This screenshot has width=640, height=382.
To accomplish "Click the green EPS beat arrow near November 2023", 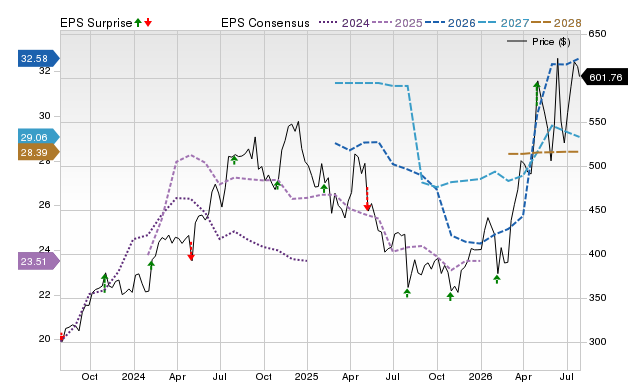I will pyautogui.click(x=104, y=283).
